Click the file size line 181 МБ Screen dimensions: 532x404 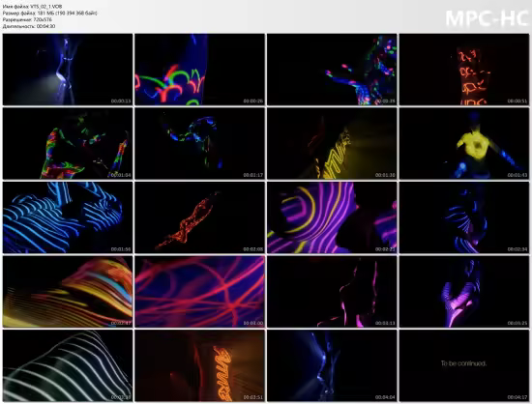(x=50, y=13)
